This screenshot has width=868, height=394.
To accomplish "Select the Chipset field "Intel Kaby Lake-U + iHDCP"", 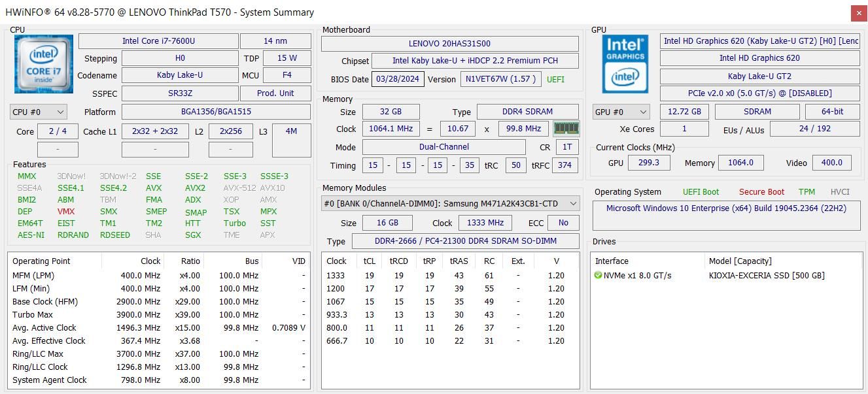I will click(x=475, y=61).
